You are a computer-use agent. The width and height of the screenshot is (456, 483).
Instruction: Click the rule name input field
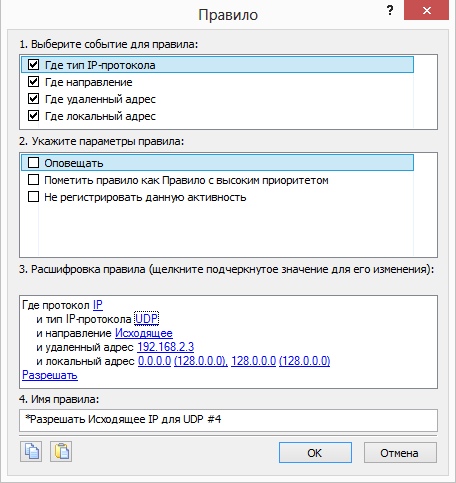[x=228, y=420]
